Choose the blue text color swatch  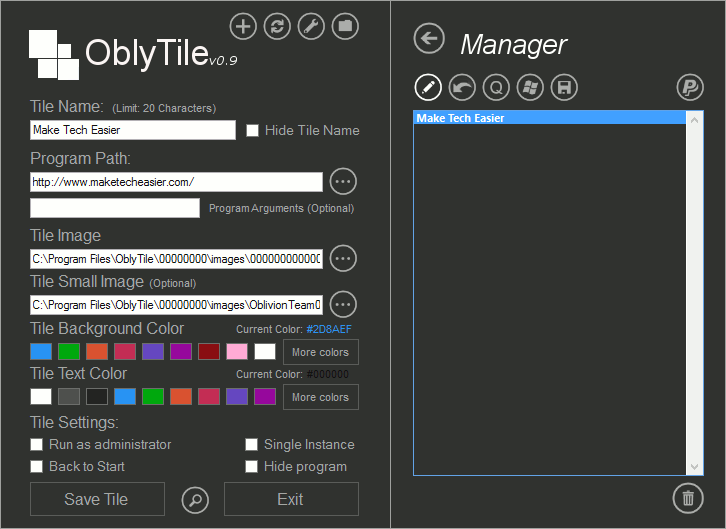pos(125,397)
